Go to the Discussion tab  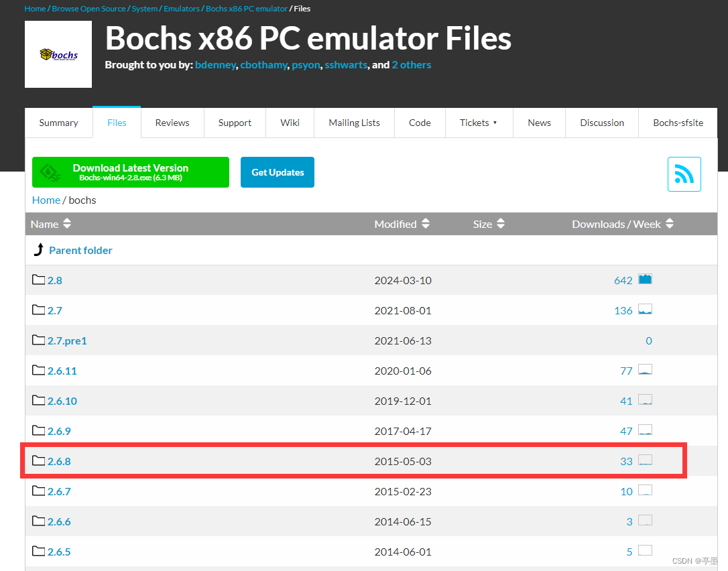602,123
